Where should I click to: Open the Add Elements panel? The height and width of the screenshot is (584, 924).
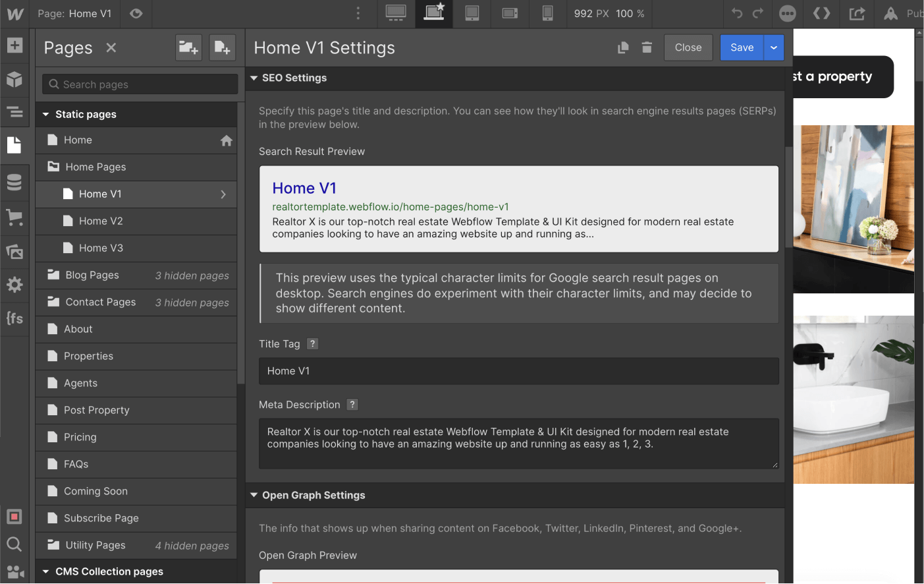(14, 45)
